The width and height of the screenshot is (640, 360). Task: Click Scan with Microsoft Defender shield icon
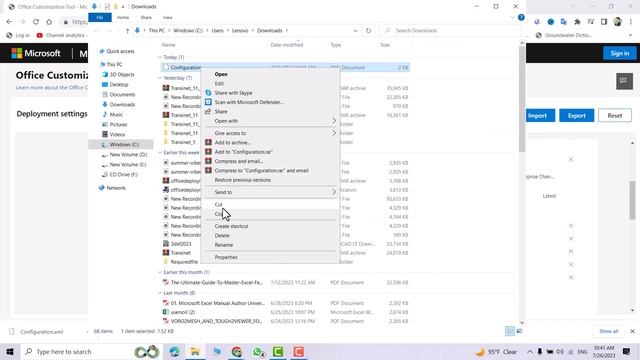click(x=208, y=102)
